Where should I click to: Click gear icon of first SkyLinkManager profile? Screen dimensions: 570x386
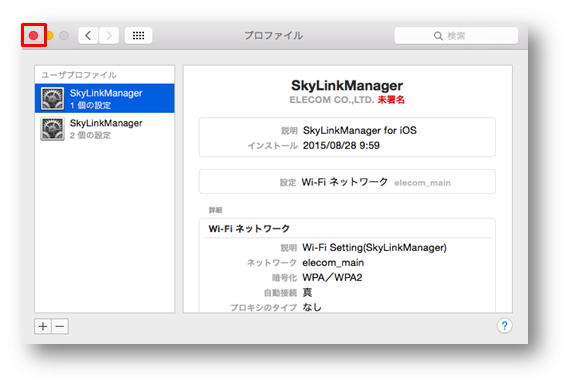tap(52, 98)
